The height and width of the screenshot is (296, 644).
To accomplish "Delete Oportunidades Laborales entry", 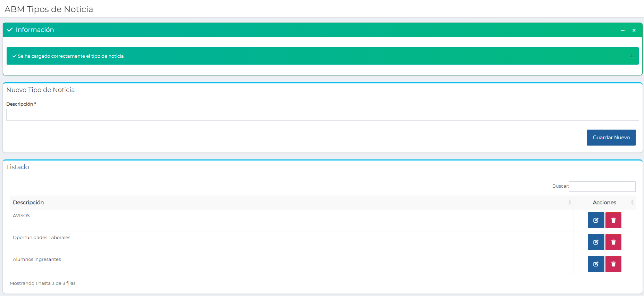I will pyautogui.click(x=613, y=242).
